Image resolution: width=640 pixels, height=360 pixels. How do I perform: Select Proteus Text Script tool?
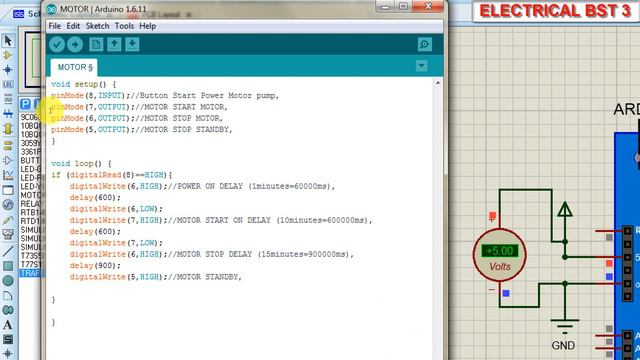[8, 99]
